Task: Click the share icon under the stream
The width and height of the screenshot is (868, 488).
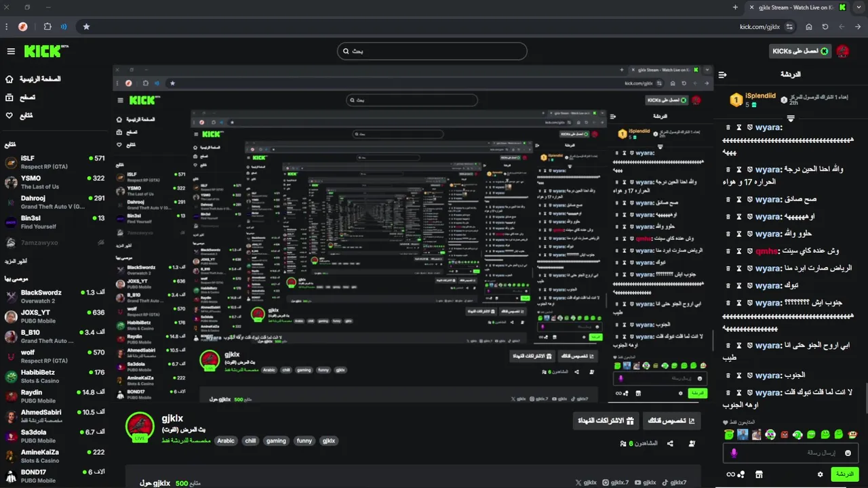Action: pyautogui.click(x=670, y=443)
